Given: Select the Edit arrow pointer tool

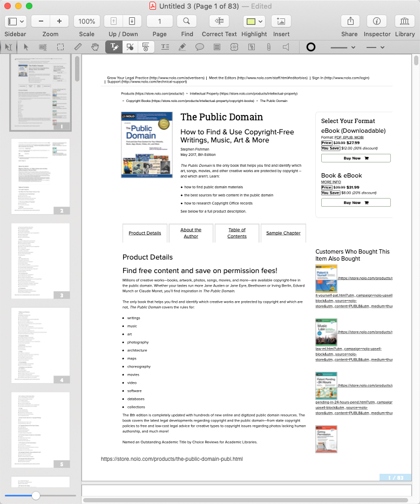Looking at the screenshot, I should [26, 47].
